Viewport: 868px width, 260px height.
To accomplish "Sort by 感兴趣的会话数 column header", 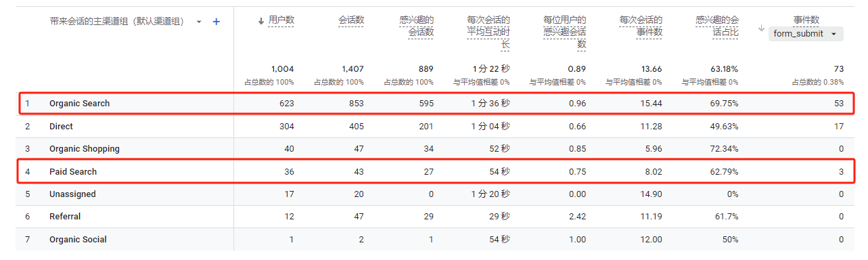I will (421, 26).
